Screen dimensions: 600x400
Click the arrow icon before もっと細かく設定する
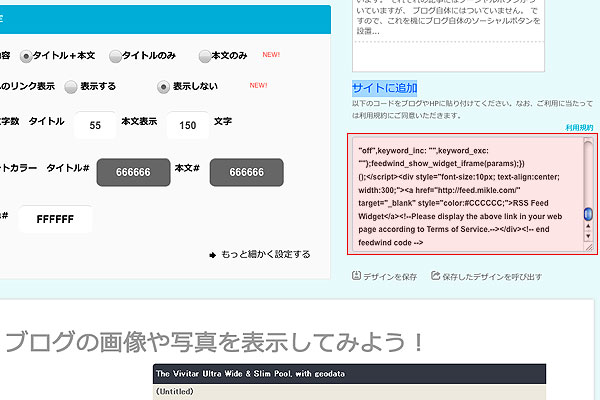point(213,255)
